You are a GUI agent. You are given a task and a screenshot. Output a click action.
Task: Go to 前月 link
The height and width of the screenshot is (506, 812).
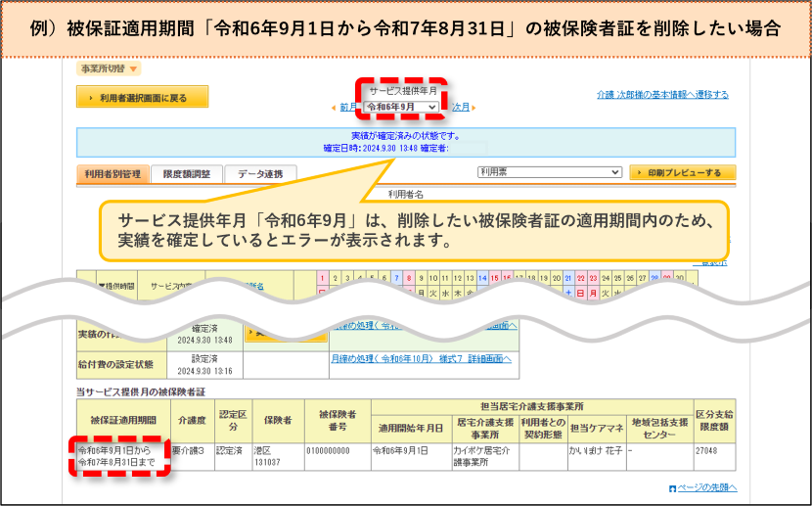point(347,108)
